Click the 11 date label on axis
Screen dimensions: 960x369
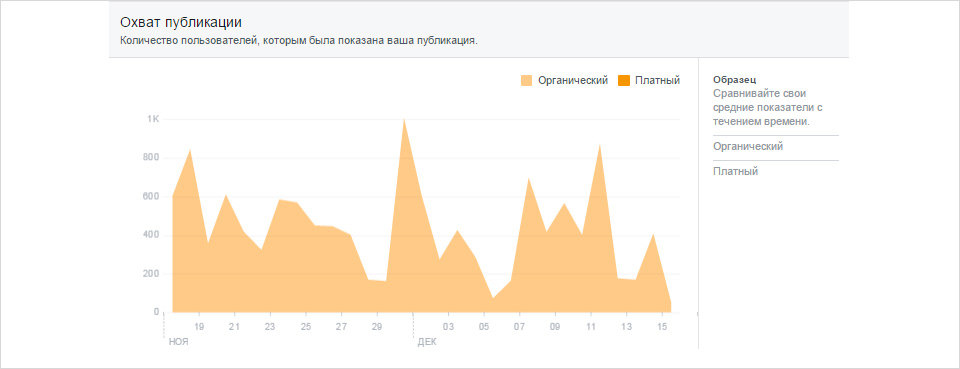(591, 327)
